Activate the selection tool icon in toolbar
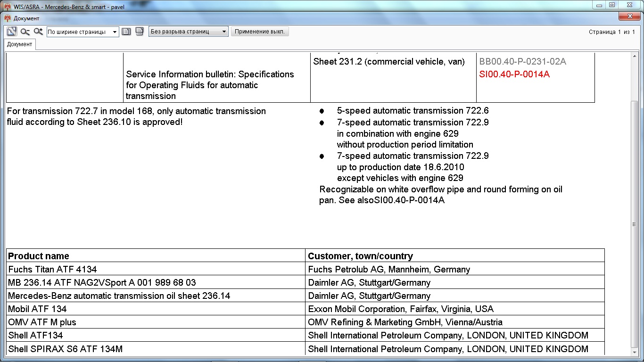 click(x=12, y=32)
